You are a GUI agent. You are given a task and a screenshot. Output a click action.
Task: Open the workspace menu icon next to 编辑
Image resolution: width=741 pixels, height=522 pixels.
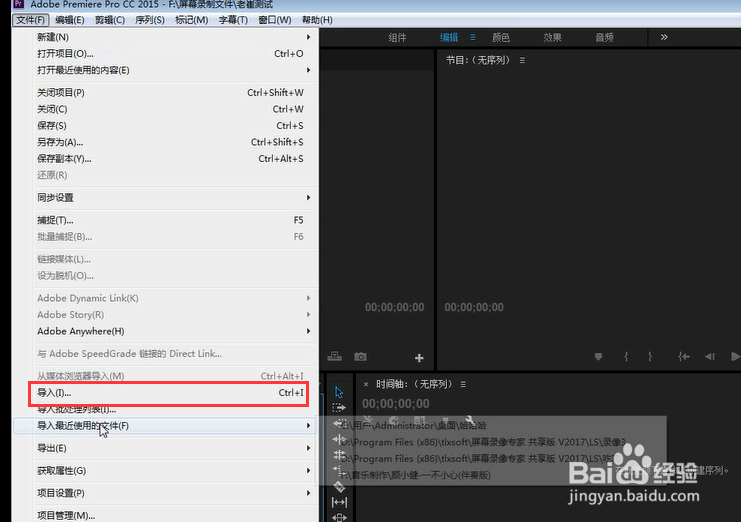(x=473, y=37)
